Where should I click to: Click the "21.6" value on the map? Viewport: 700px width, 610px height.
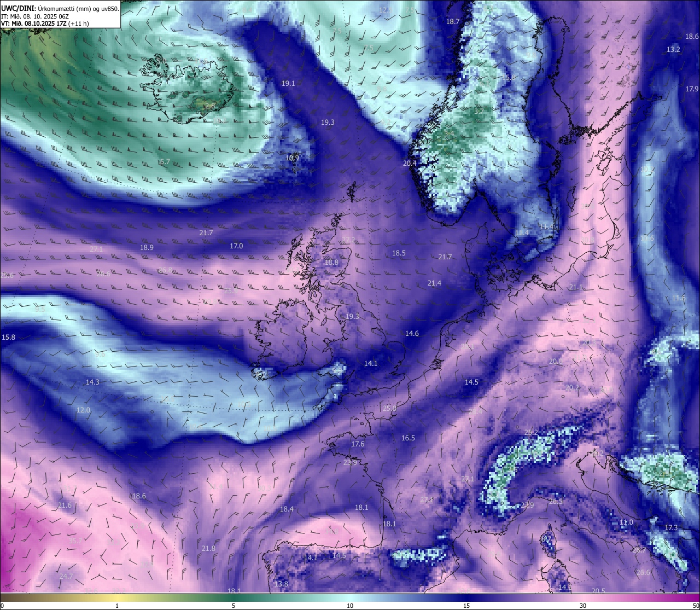pos(65,506)
